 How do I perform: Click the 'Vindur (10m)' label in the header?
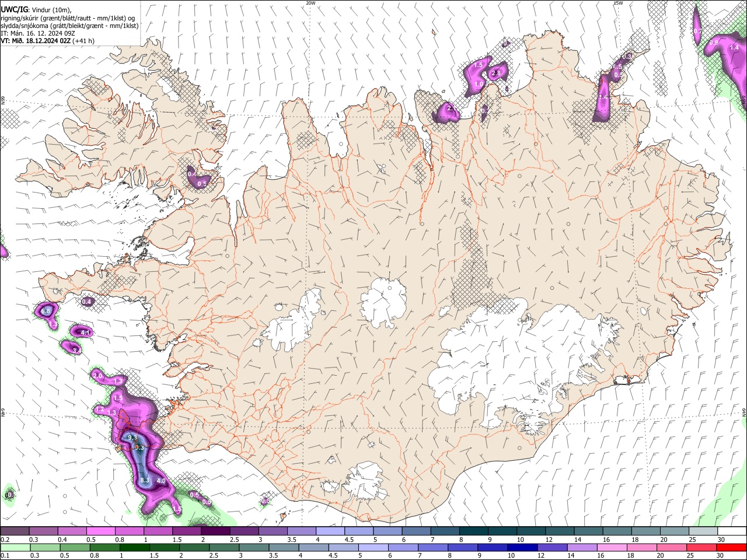51,10
